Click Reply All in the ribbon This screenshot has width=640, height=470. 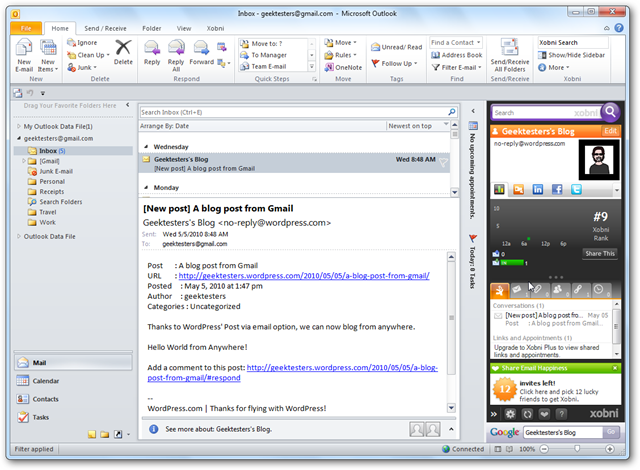coord(176,56)
